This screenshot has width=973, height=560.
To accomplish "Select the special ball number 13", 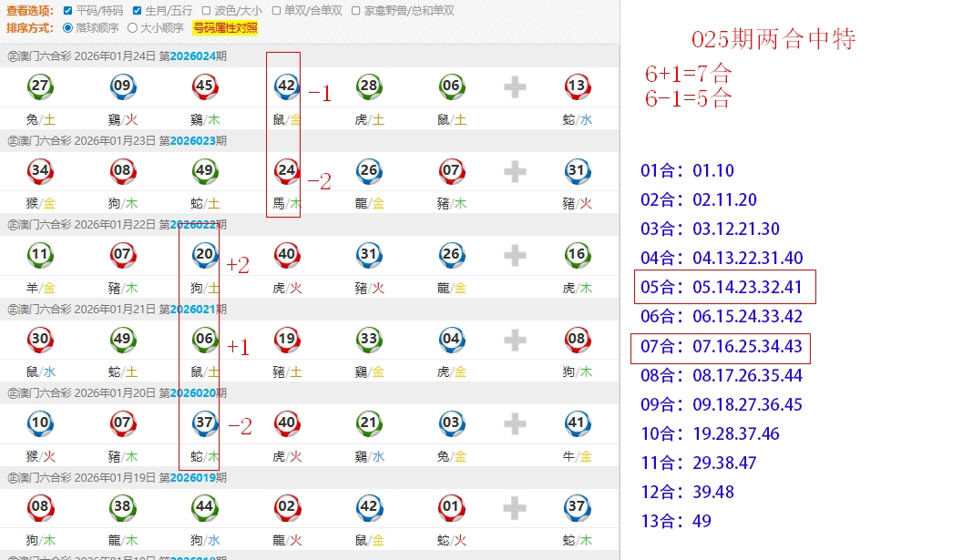I will [x=576, y=87].
